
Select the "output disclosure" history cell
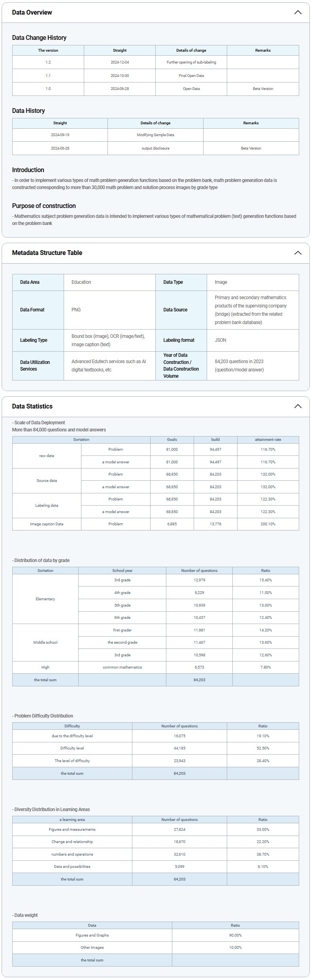pos(155,148)
